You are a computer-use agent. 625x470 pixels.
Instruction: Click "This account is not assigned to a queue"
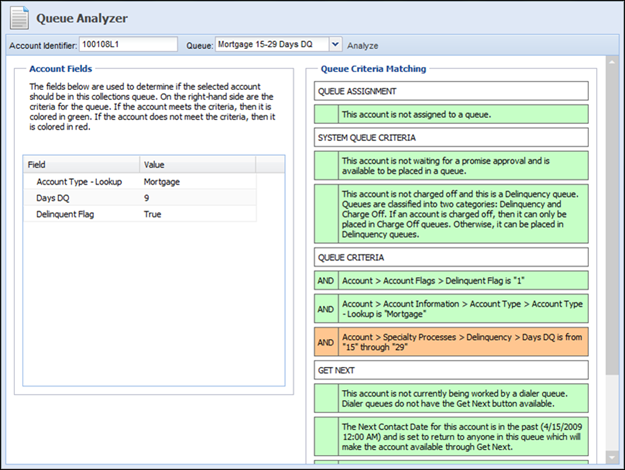[x=451, y=114]
